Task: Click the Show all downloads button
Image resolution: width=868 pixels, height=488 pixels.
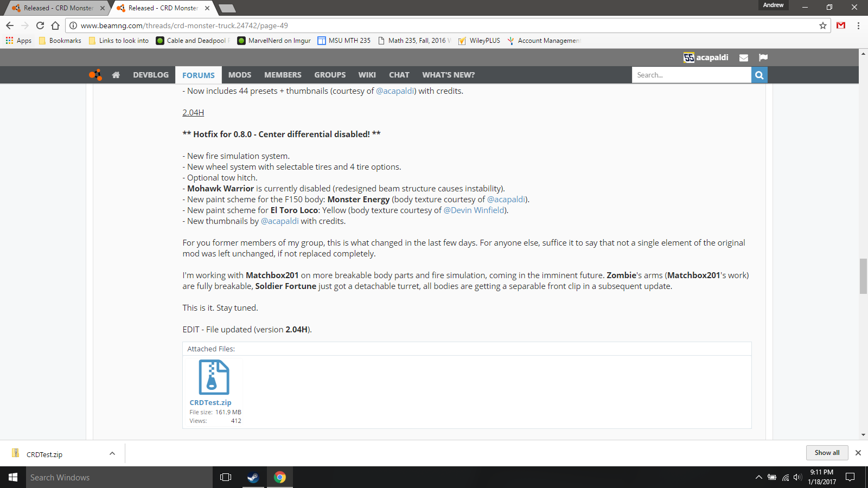Action: coord(827,453)
